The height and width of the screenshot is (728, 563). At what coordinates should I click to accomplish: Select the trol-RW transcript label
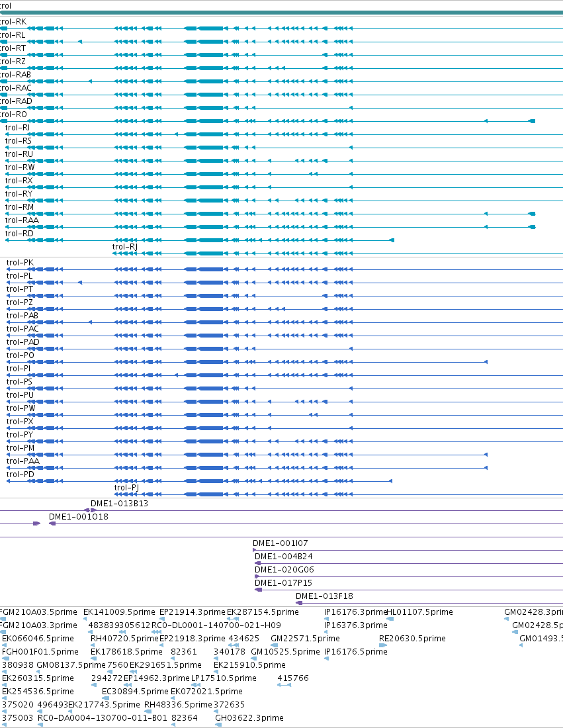click(x=19, y=167)
